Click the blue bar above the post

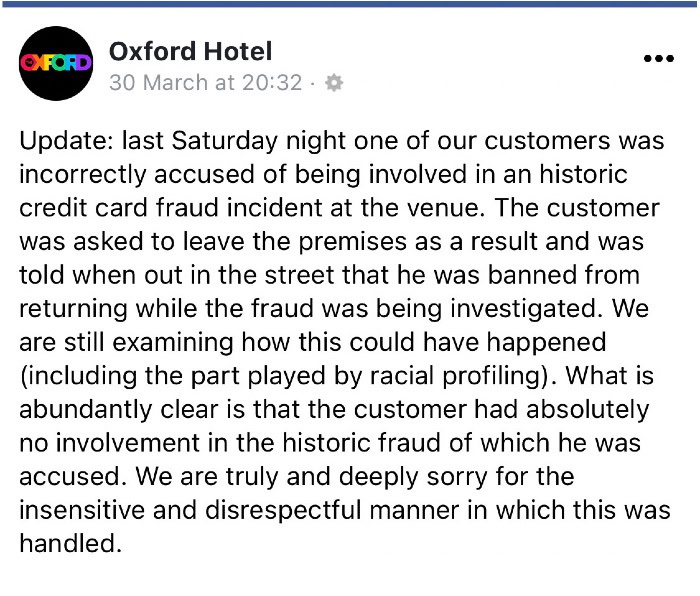[350, 4]
